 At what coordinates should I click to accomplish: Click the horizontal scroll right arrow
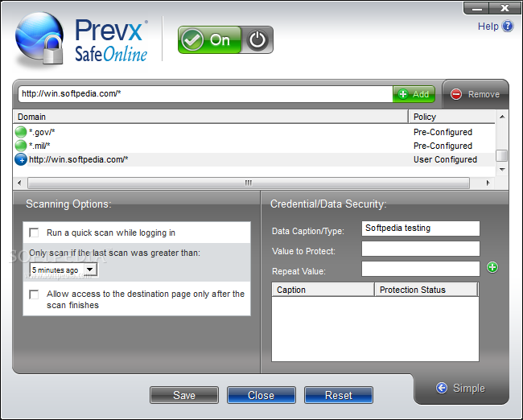(488, 183)
